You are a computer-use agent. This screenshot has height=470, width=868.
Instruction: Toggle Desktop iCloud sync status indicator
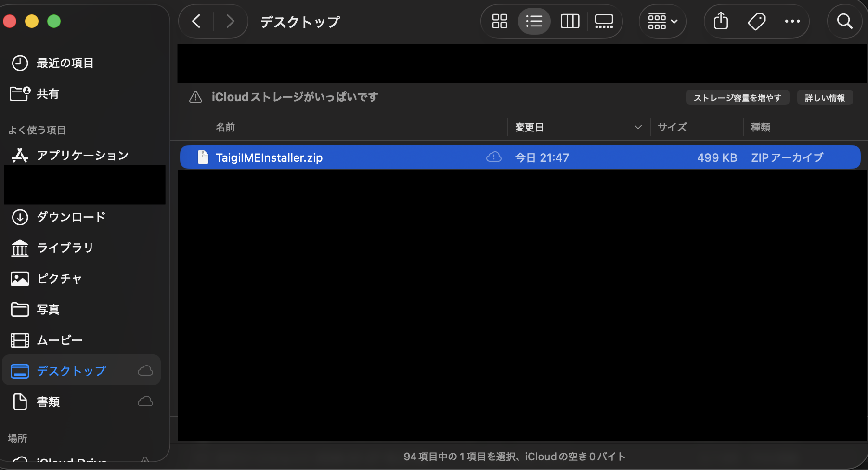[x=145, y=370]
